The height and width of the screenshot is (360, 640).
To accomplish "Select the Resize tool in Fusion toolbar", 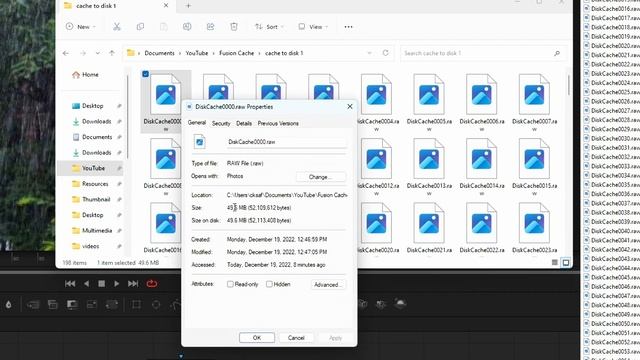I will pyautogui.click(x=92, y=304).
